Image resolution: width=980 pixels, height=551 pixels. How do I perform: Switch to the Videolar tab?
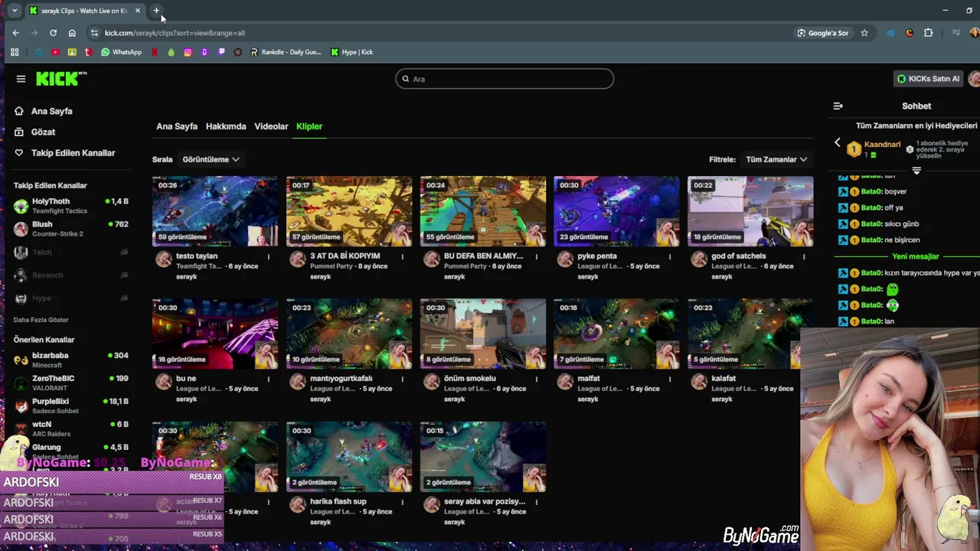coord(271,126)
